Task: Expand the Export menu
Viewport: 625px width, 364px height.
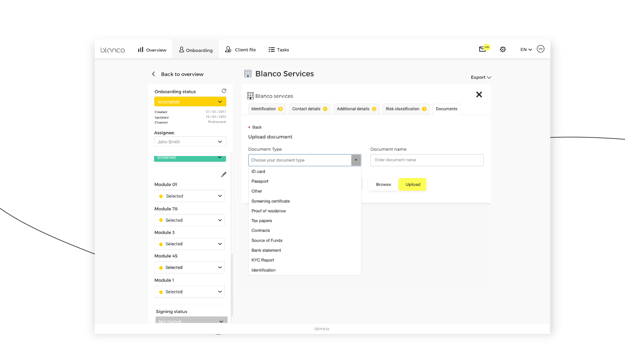Action: (481, 77)
